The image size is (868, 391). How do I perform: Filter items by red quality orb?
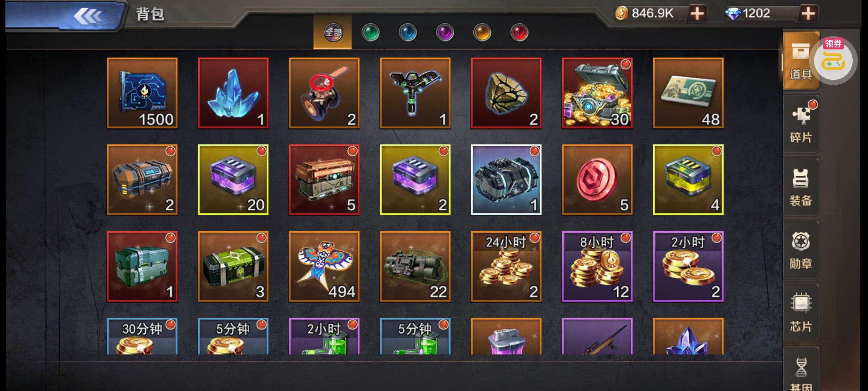pos(519,33)
